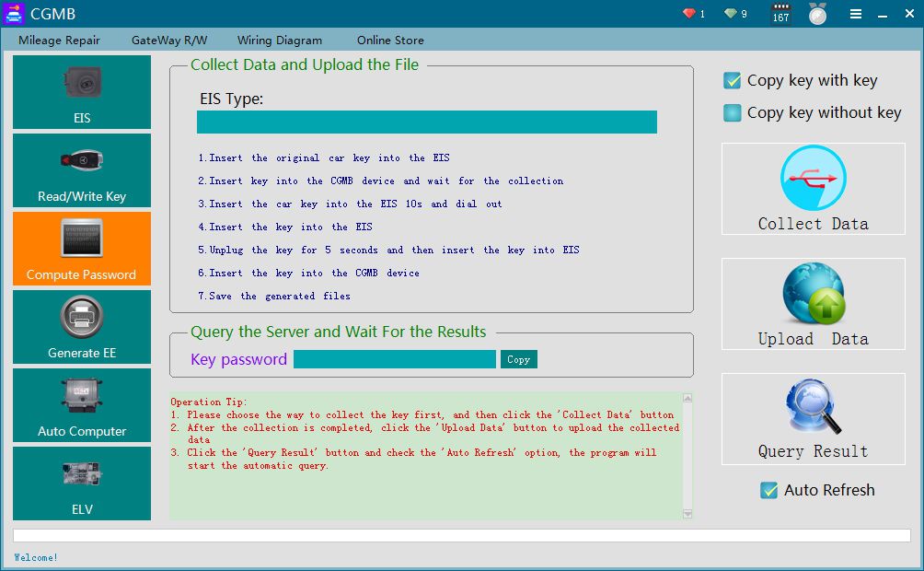Viewport: 924px width, 571px height.
Task: Open the ELV tool in the sidebar
Action: [81, 484]
